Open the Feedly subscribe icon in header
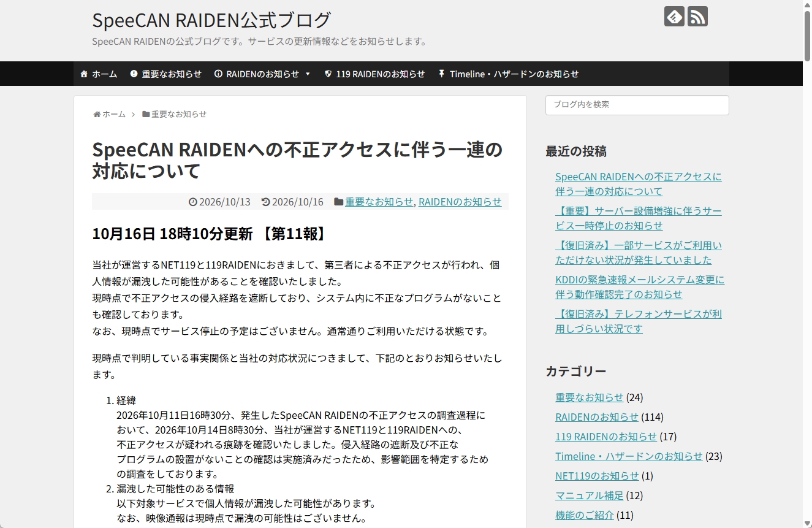This screenshot has width=812, height=528. pyautogui.click(x=674, y=16)
